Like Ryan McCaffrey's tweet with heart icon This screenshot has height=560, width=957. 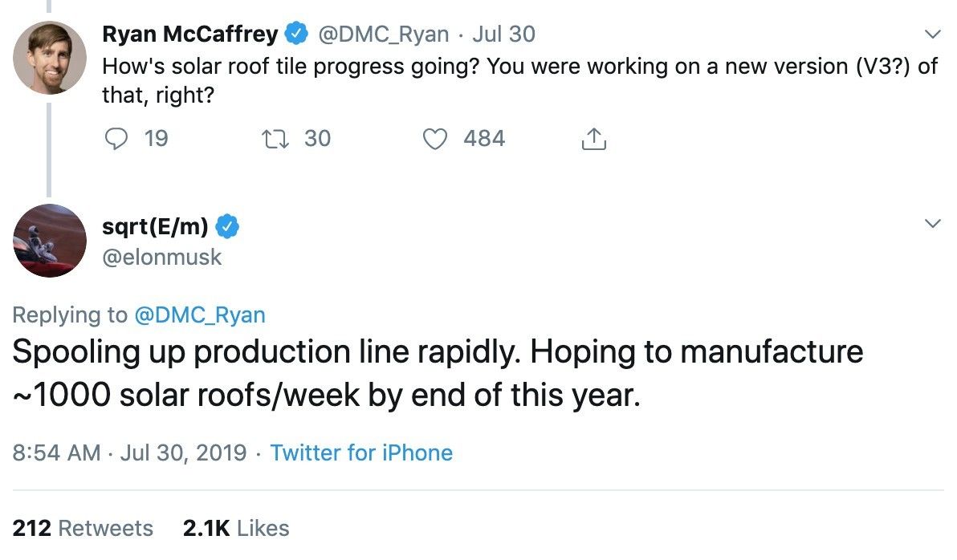click(x=434, y=140)
